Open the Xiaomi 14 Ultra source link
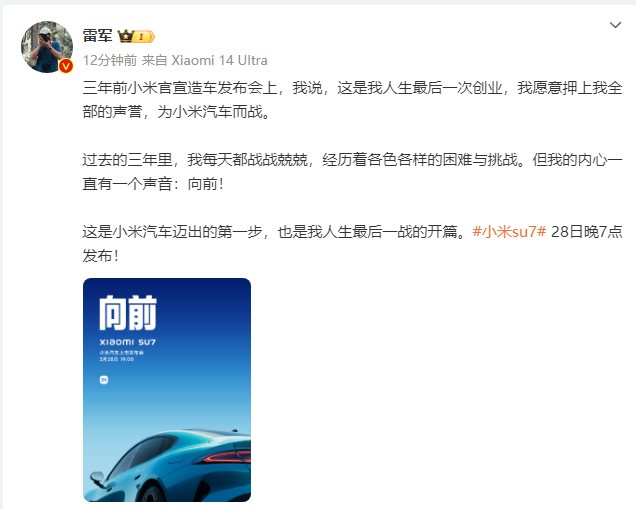 pos(219,60)
